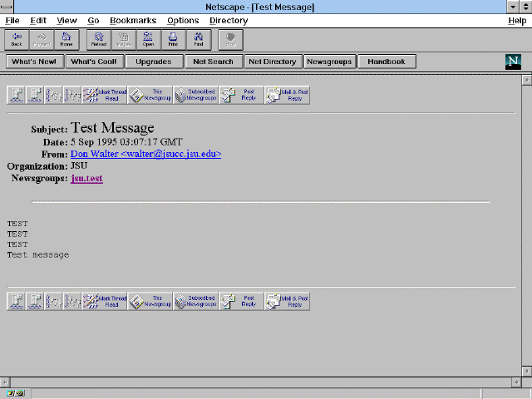Jump to previous thread in bottom news toolbar
Image resolution: width=532 pixels, height=399 pixels.
(53, 301)
